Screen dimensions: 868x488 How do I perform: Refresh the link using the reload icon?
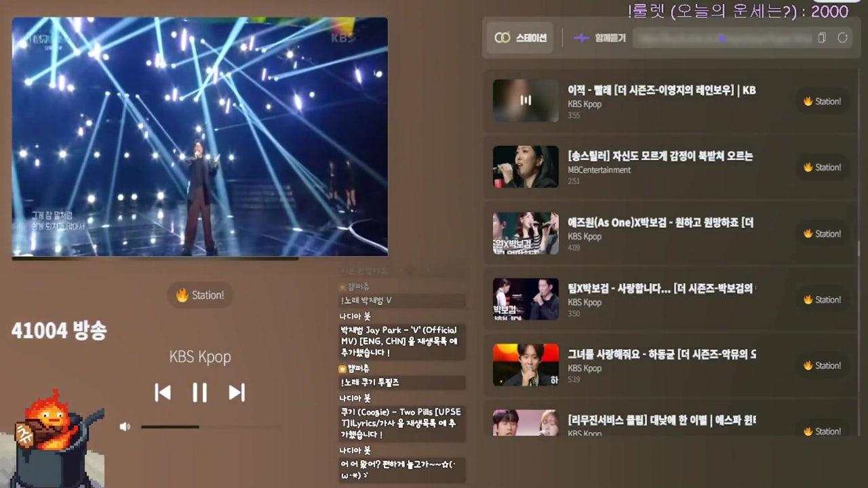[843, 38]
